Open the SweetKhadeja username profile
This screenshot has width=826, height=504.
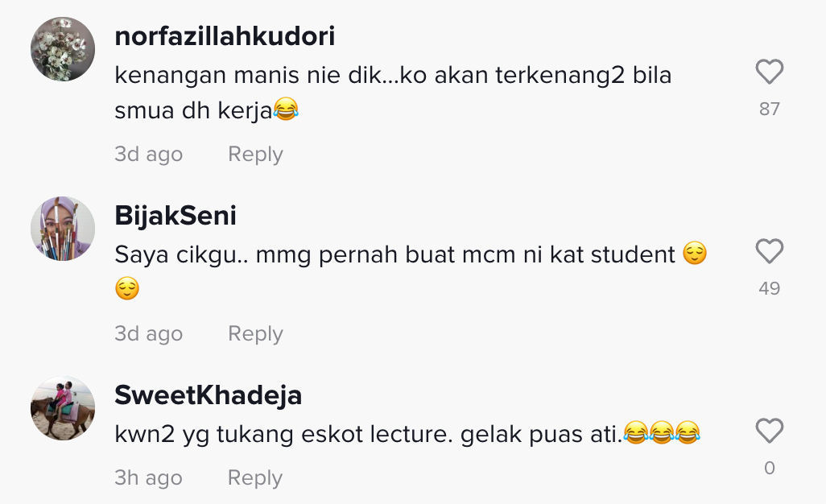[x=209, y=395]
